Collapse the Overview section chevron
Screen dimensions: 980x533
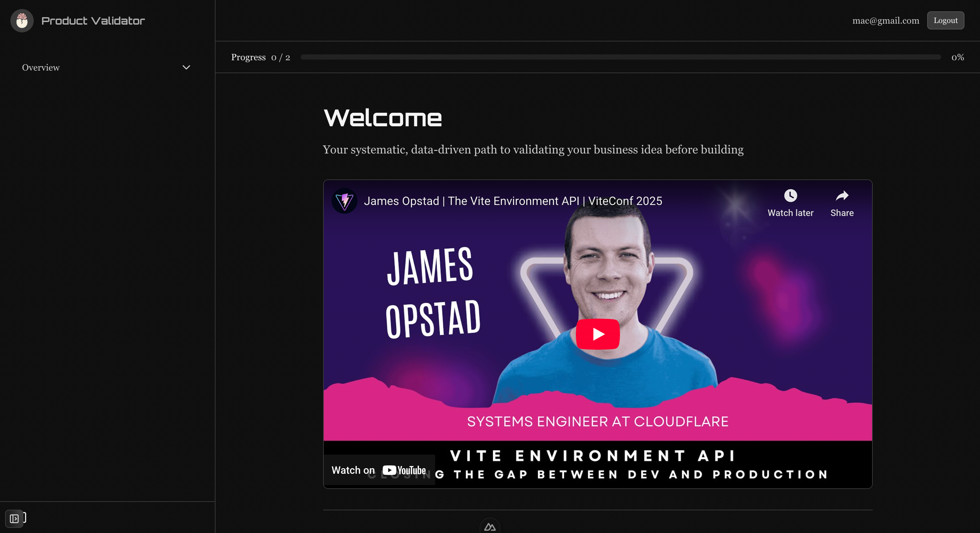click(186, 67)
